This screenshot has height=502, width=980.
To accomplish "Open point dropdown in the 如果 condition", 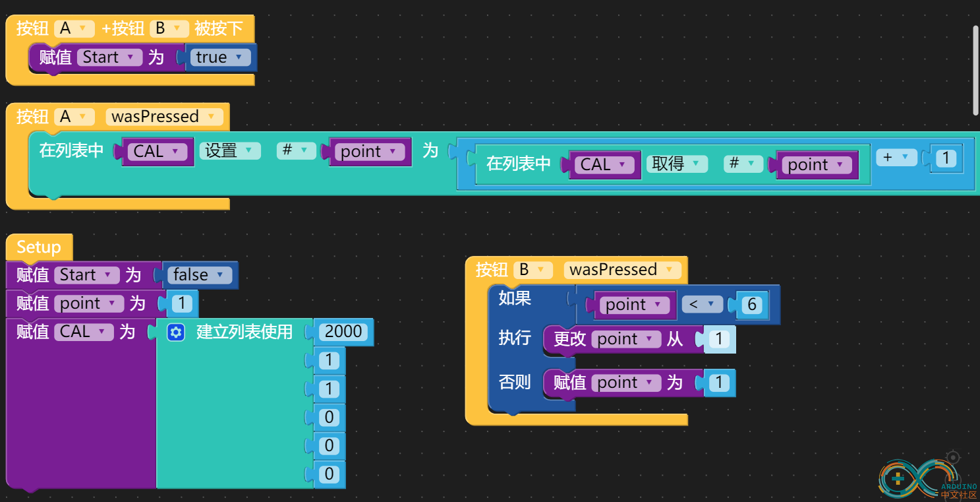I will click(634, 305).
